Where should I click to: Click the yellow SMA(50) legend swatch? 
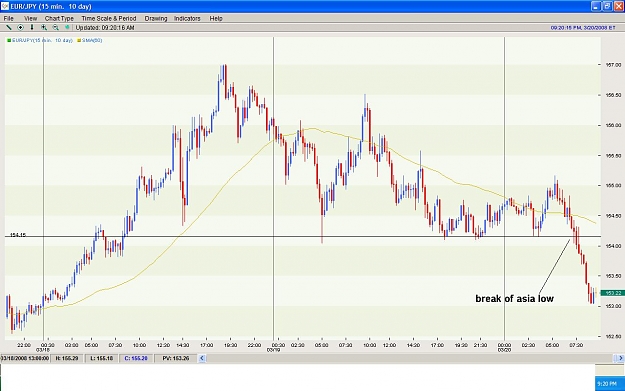click(x=79, y=40)
